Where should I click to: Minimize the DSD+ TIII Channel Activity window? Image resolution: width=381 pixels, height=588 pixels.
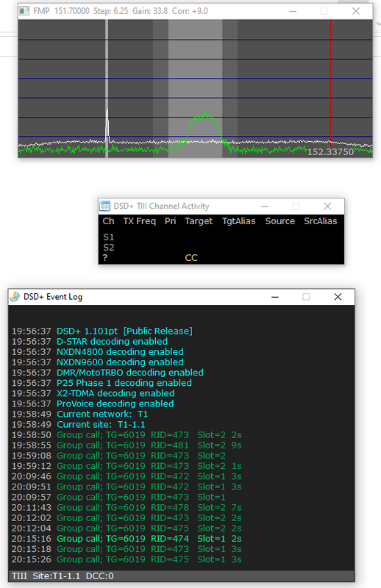pos(265,207)
